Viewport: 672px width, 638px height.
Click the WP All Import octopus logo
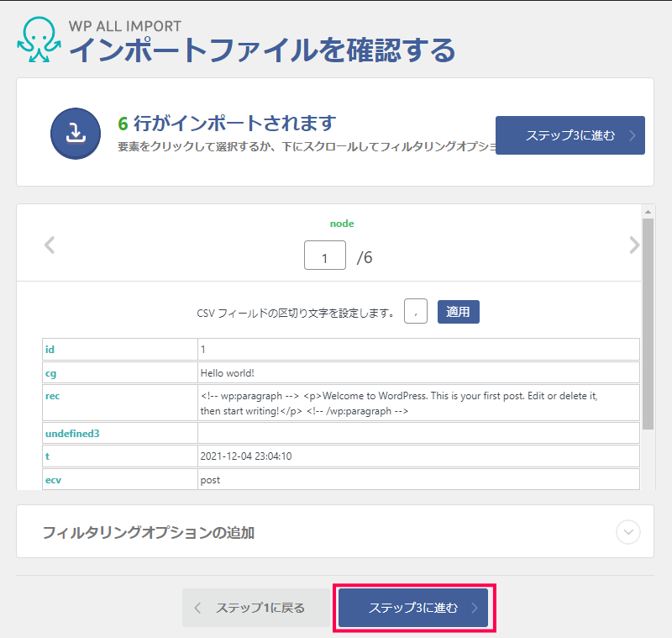39,40
